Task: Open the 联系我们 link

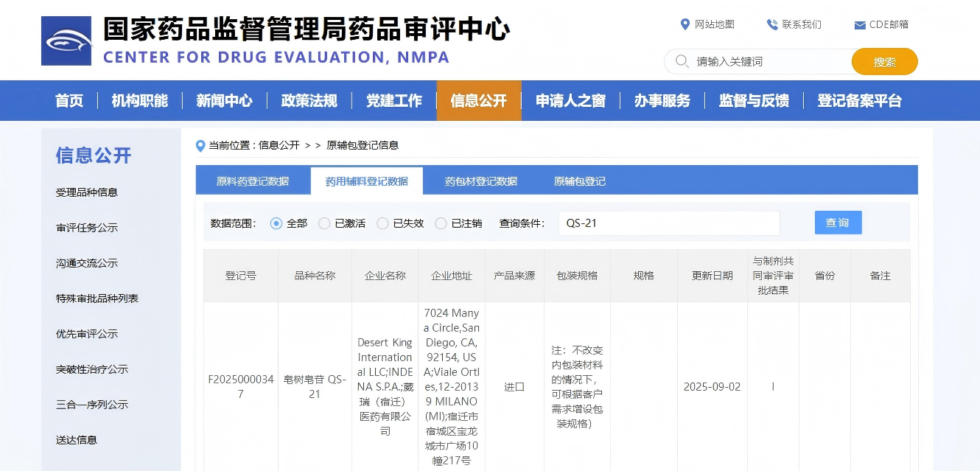Action: click(x=802, y=24)
